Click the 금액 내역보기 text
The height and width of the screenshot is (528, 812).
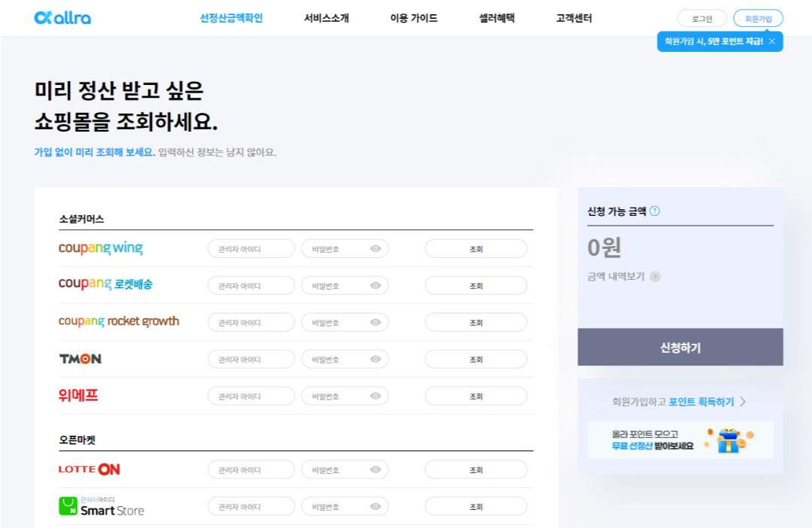point(616,277)
